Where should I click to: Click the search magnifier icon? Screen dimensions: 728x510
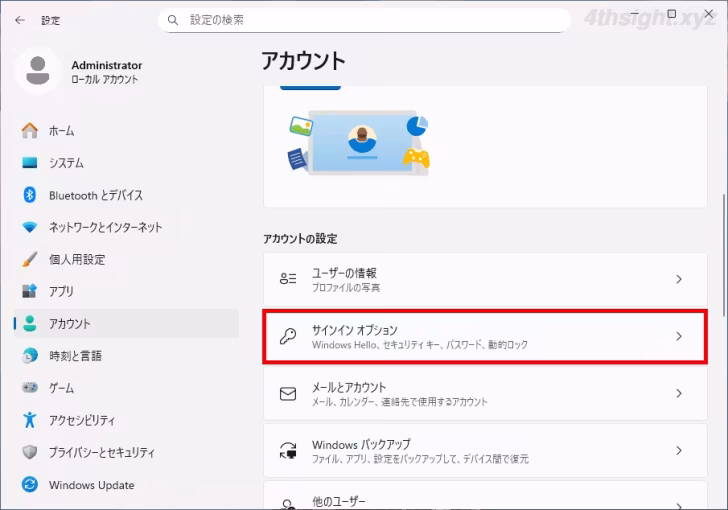tap(173, 20)
